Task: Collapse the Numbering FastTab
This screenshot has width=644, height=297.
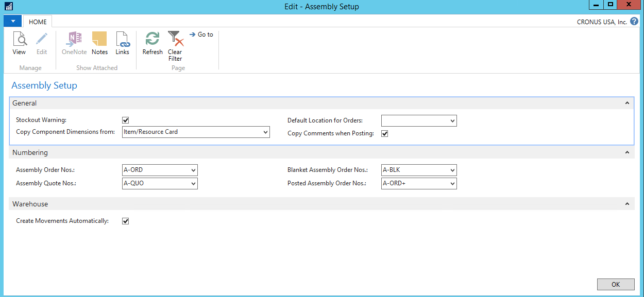Action: click(x=627, y=152)
